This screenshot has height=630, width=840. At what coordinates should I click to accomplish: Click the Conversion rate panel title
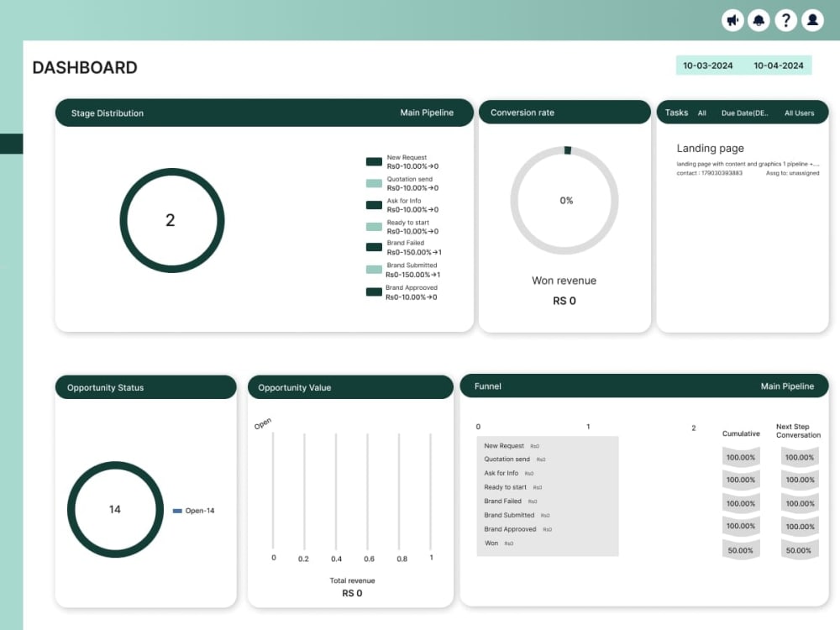coord(522,113)
